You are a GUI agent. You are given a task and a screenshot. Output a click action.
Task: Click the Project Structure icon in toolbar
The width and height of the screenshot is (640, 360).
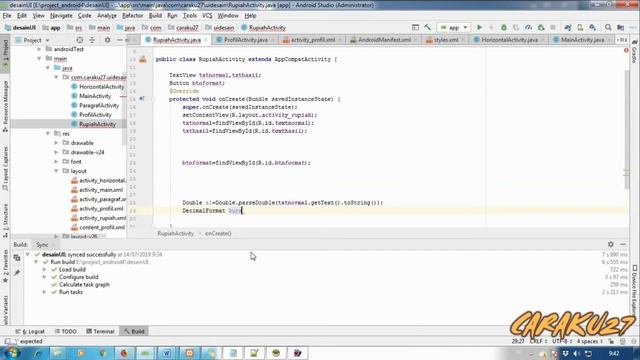tap(621, 27)
